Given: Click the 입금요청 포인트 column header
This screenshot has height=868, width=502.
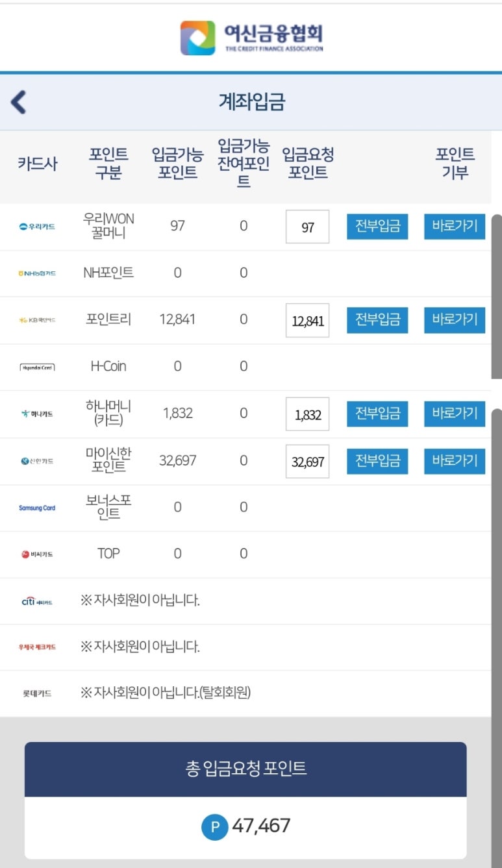Looking at the screenshot, I should click(x=308, y=164).
